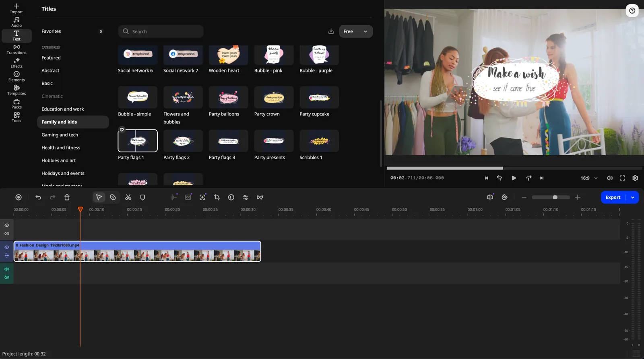Click the Export button
Viewport: 644px width, 359px height.
[x=613, y=197]
